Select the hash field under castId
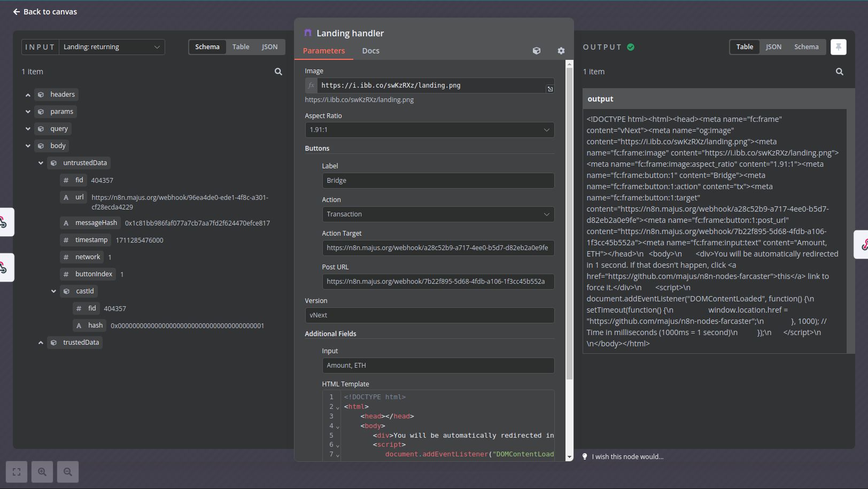Screen dimensions: 868x489 [90, 325]
